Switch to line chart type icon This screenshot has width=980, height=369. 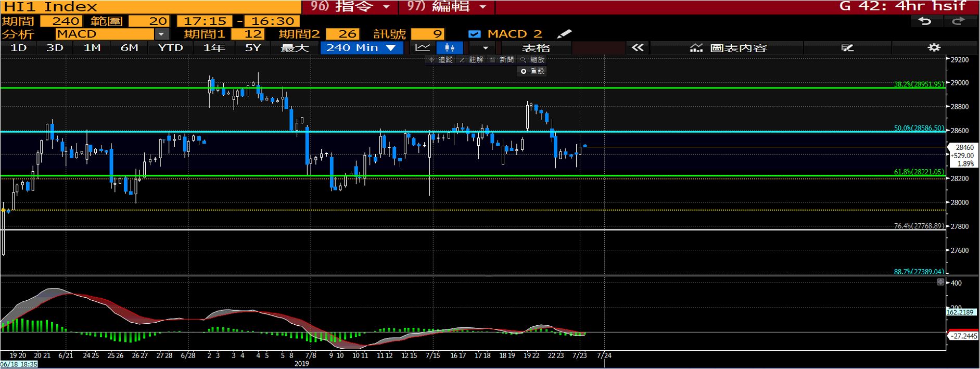(x=423, y=48)
